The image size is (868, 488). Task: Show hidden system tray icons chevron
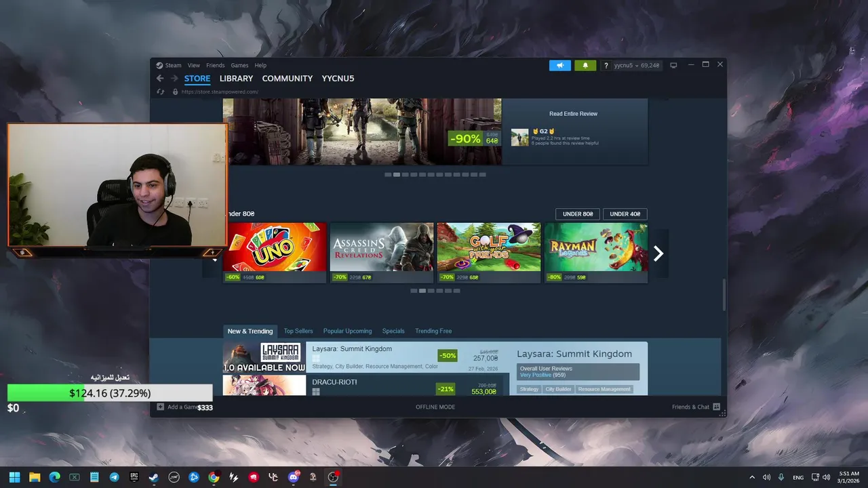[751, 477]
